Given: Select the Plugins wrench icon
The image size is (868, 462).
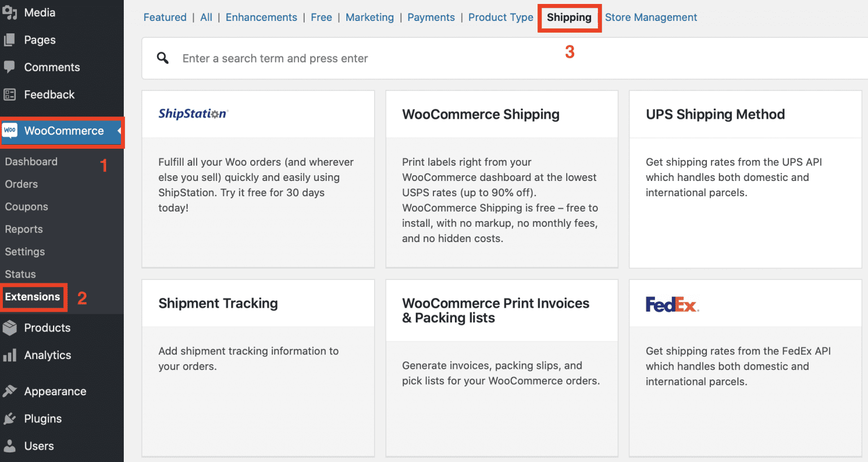Looking at the screenshot, I should (x=10, y=418).
